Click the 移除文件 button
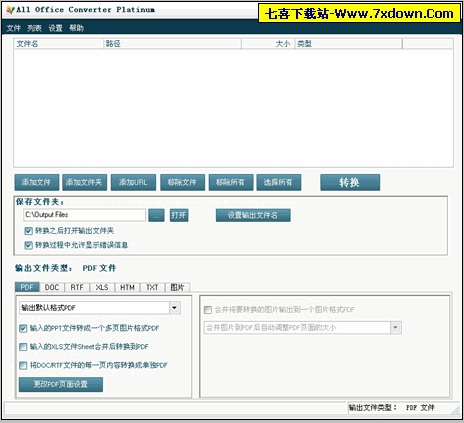Screen dimensions: 464x423 click(x=182, y=182)
